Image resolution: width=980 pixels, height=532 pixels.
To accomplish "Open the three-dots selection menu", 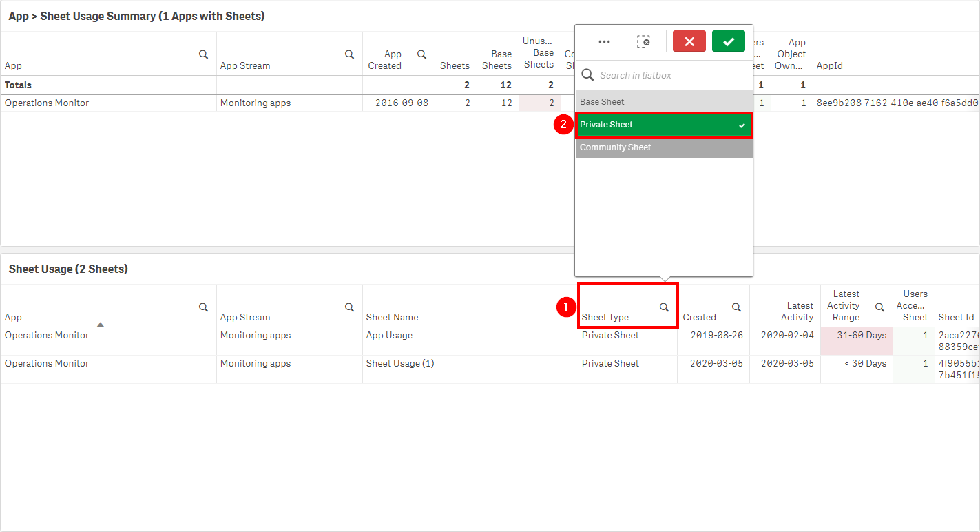I will coord(604,41).
